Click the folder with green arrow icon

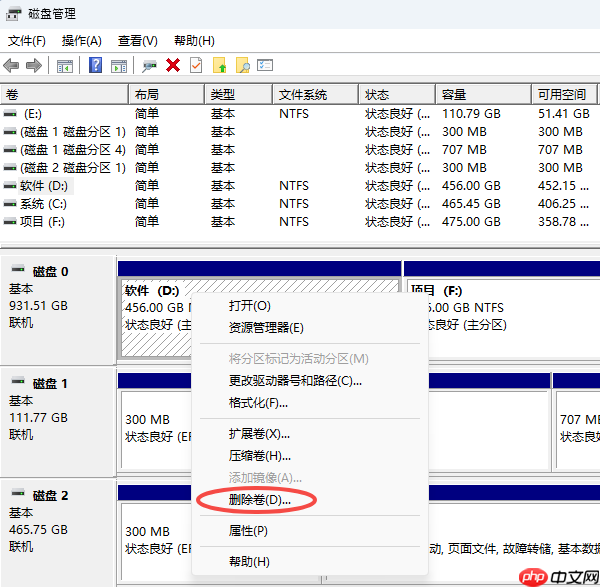219,65
